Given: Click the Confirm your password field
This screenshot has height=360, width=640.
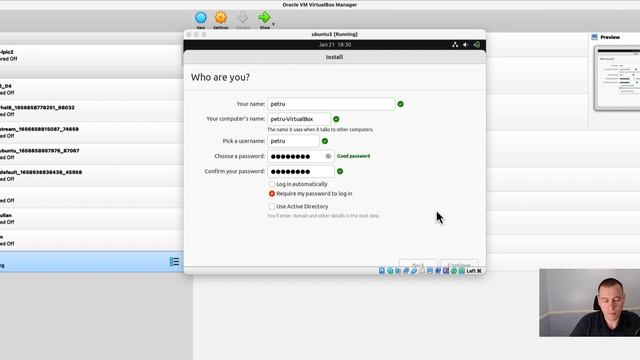Looking at the screenshot, I should coord(301,171).
